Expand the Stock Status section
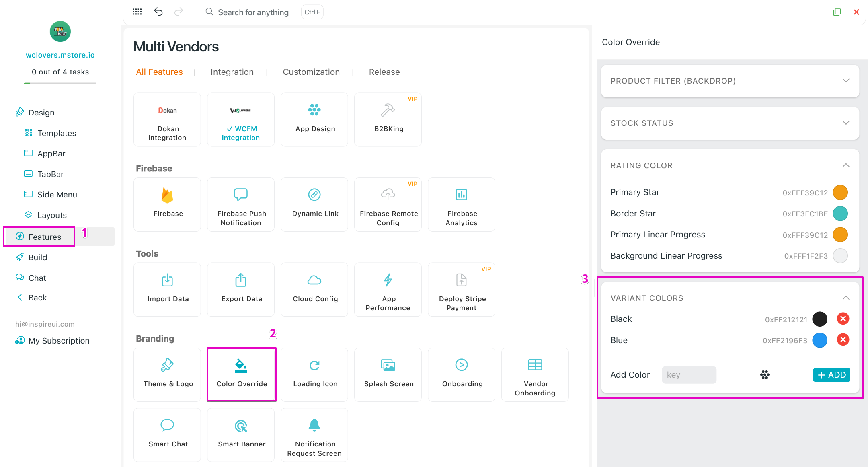 coord(730,123)
